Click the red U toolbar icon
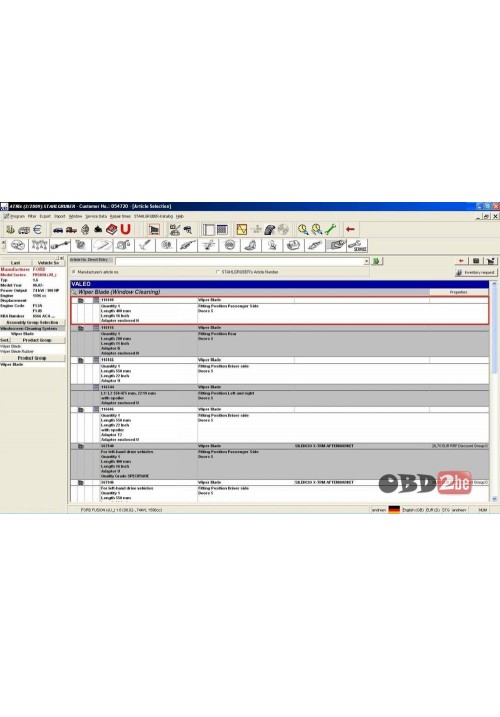The width and height of the screenshot is (500, 717). 125,229
